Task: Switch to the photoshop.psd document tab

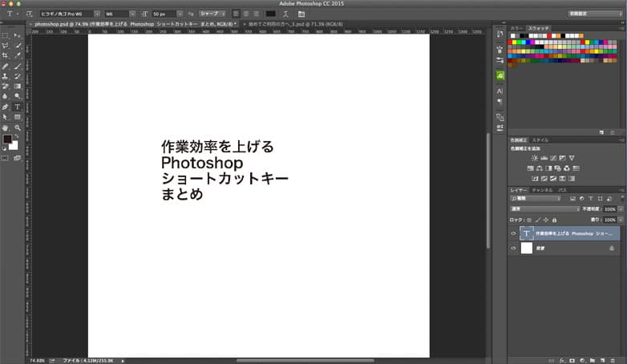Action: click(x=136, y=24)
